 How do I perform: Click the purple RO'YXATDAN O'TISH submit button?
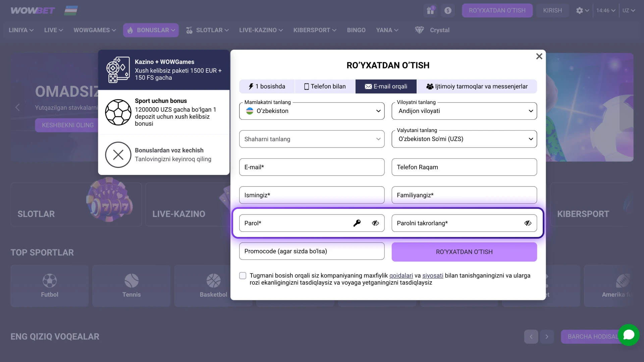click(x=464, y=252)
